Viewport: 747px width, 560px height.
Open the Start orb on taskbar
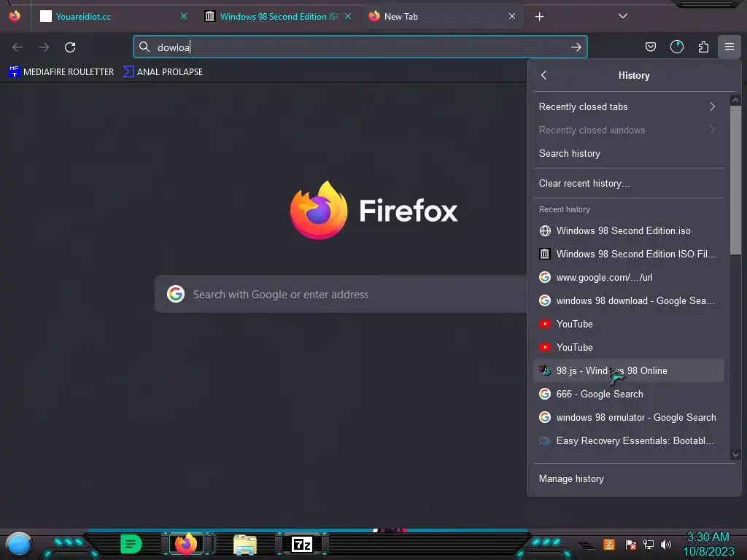tap(19, 545)
